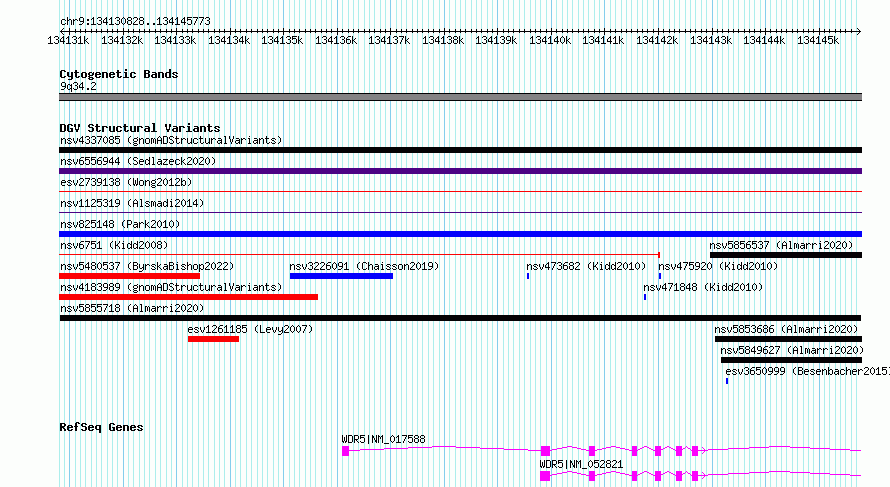Viewport: 890px width, 487px height.
Task: Select the purple bar for nsv6556944
Action: point(460,171)
